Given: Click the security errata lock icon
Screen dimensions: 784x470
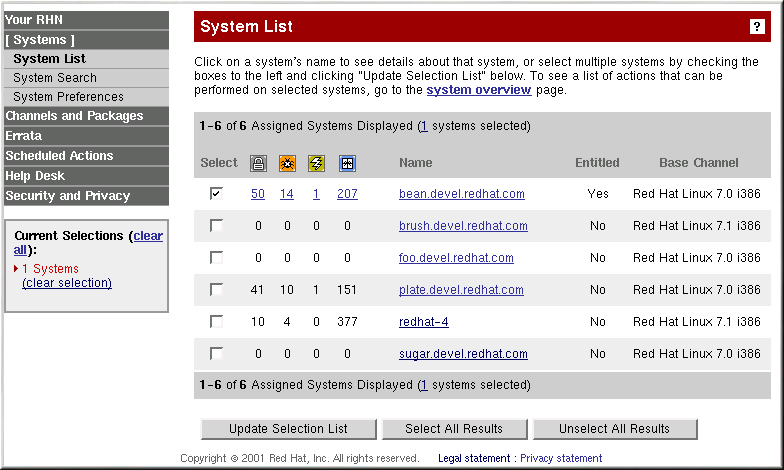Looking at the screenshot, I should (258, 163).
